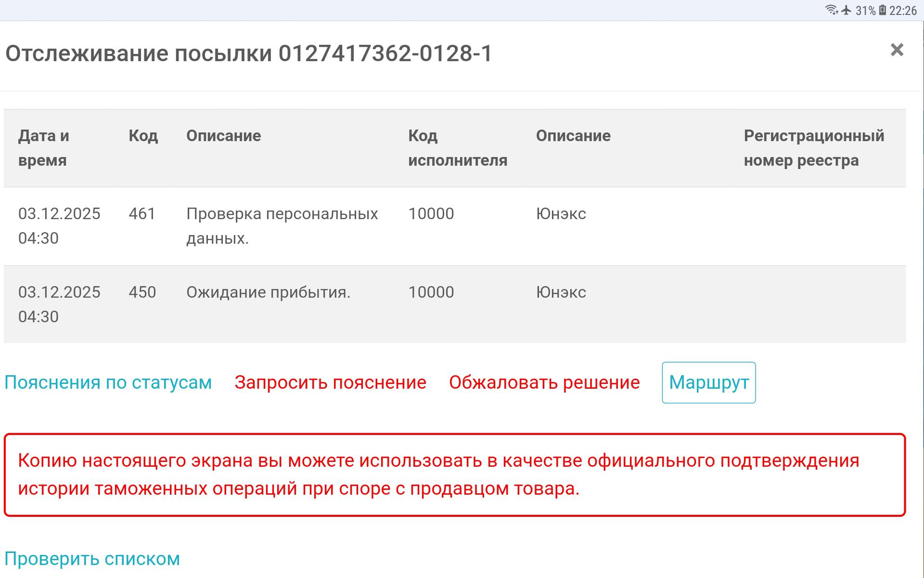This screenshot has width=924, height=578.
Task: Click the Код исполнителя column header
Action: tap(457, 148)
